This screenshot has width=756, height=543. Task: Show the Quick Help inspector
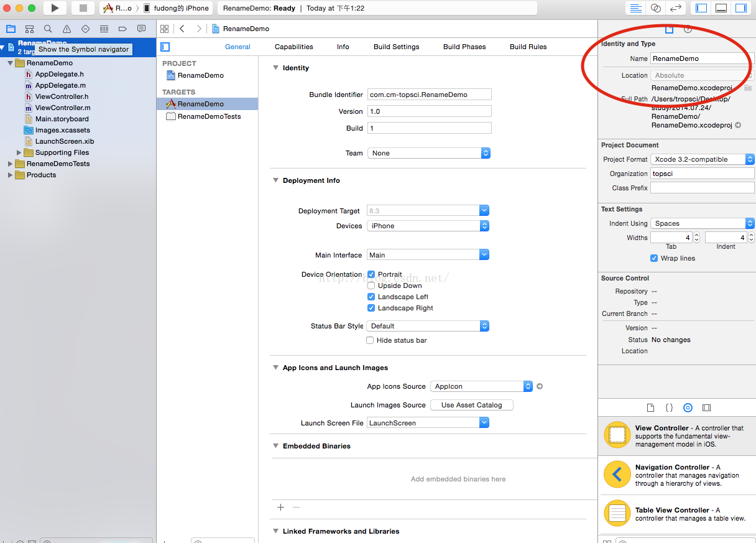[x=688, y=29]
